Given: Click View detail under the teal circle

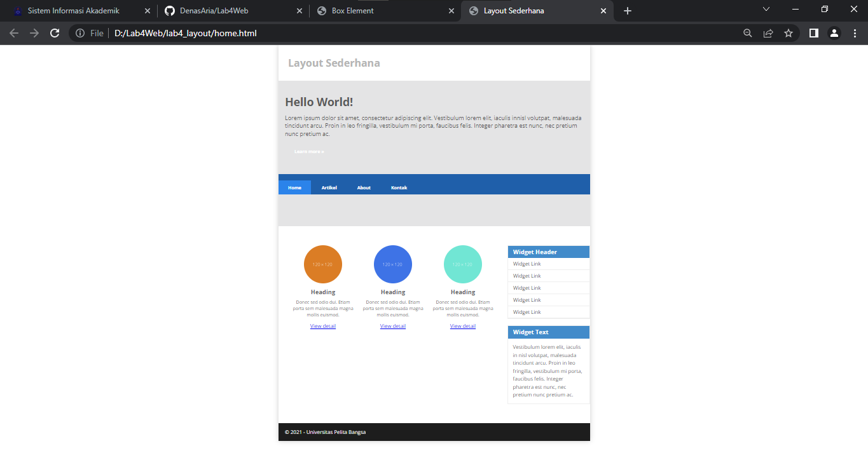Looking at the screenshot, I should click(x=463, y=326).
